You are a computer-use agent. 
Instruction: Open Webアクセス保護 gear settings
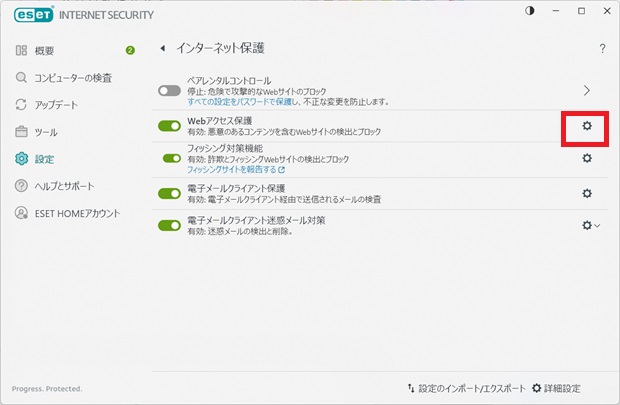(x=587, y=126)
